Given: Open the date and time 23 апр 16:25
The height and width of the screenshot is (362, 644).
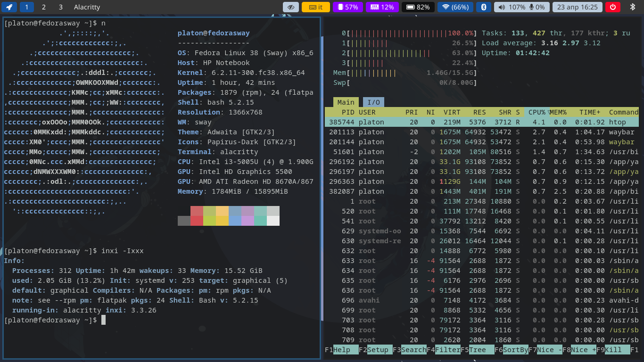Looking at the screenshot, I should (578, 7).
